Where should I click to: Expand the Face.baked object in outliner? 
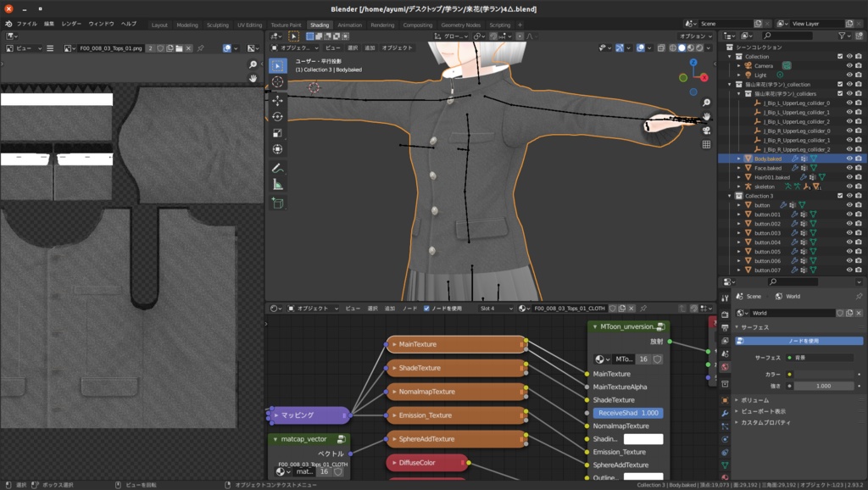pyautogui.click(x=738, y=168)
